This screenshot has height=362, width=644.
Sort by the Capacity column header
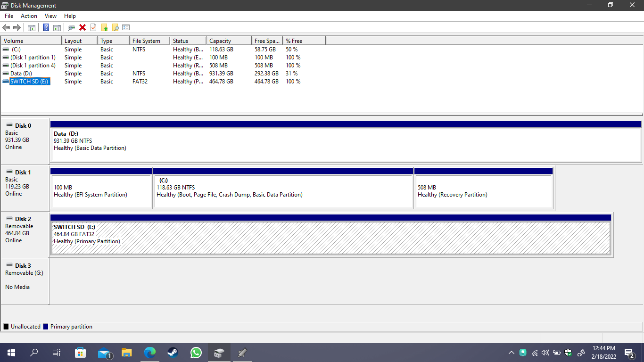[229, 41]
